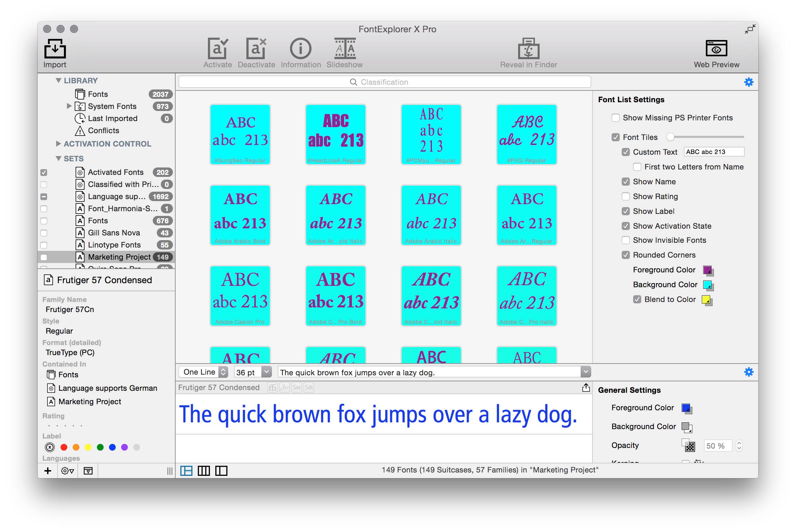This screenshot has width=796, height=532.
Task: Click the Activate font icon
Action: coord(218,49)
